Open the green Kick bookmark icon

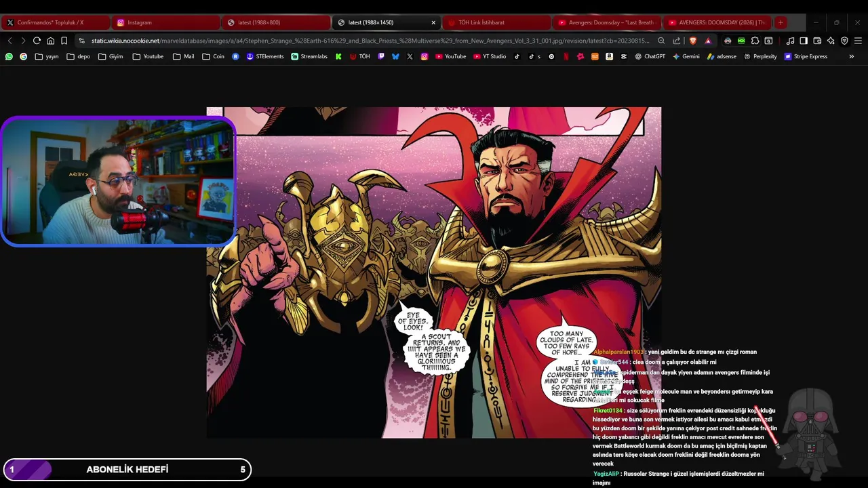click(x=338, y=56)
